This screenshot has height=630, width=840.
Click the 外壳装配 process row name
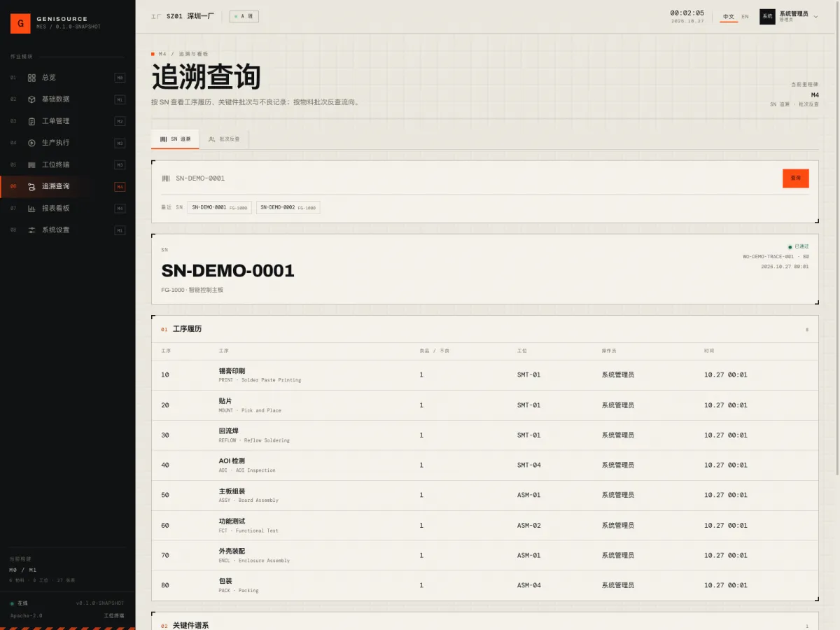(x=232, y=552)
